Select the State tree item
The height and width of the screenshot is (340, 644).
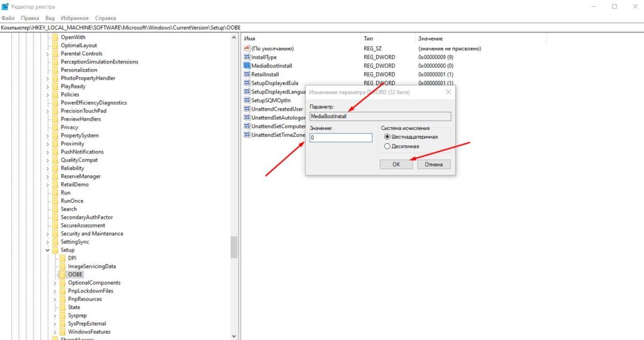74,307
